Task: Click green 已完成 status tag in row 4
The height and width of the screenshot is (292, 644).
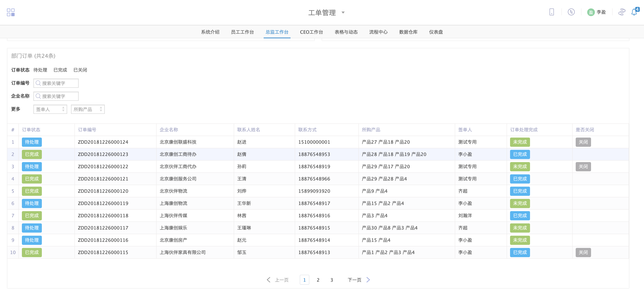Action: 32,179
